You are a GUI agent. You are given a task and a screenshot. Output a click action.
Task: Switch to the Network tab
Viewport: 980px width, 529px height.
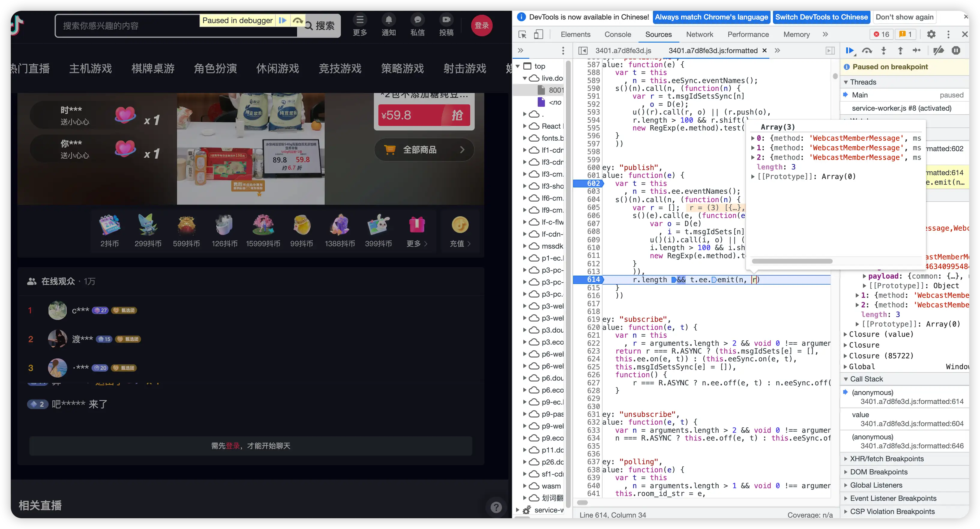pyautogui.click(x=700, y=34)
